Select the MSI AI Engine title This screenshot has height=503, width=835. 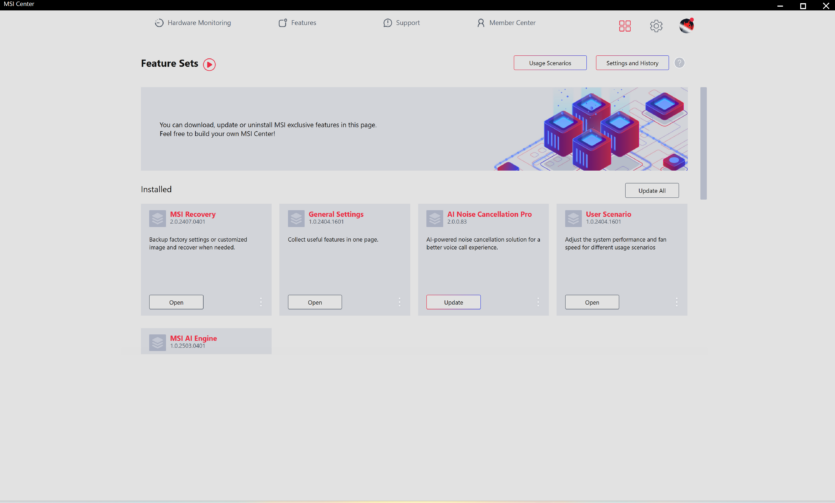(x=193, y=338)
